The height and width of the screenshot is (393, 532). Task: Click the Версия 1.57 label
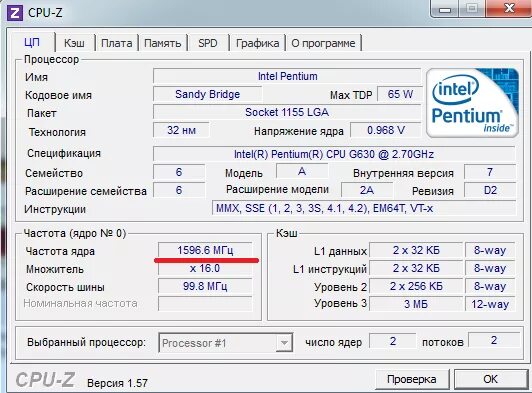point(117,383)
